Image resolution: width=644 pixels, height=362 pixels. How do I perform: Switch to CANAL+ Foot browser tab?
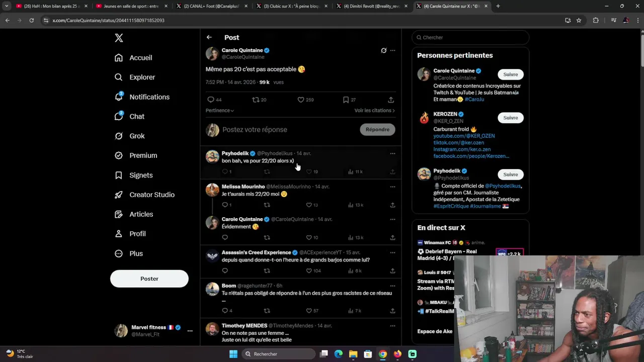pyautogui.click(x=211, y=6)
